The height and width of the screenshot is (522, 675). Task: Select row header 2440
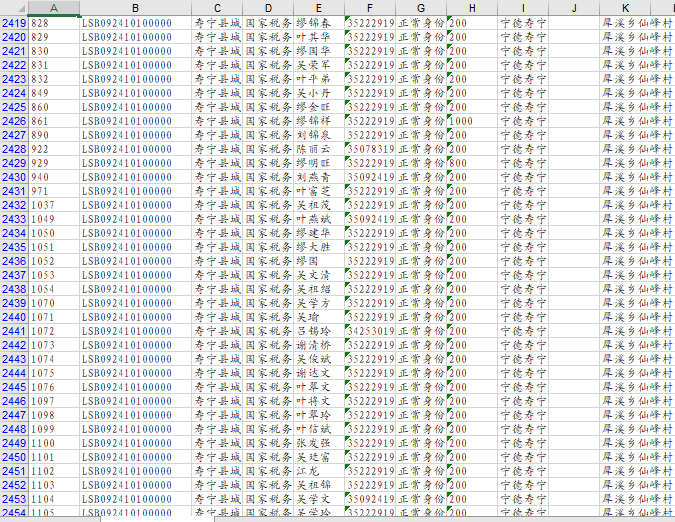coord(14,317)
